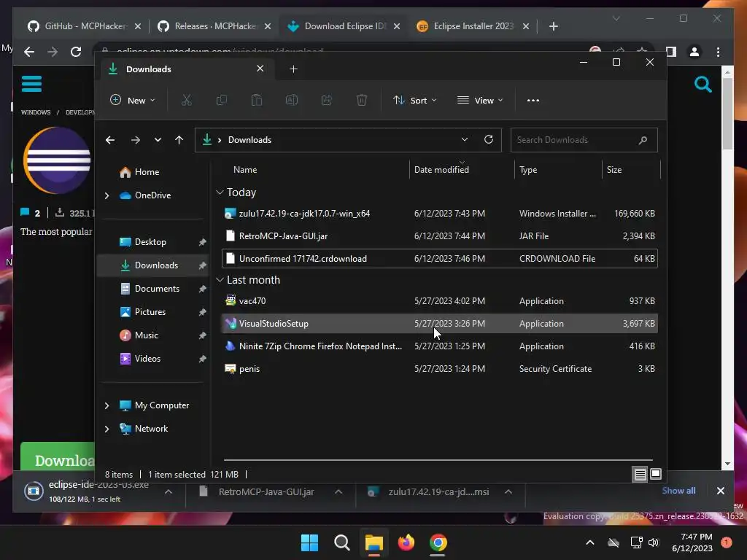
Task: Click taskbar Search icon
Action: click(x=341, y=542)
